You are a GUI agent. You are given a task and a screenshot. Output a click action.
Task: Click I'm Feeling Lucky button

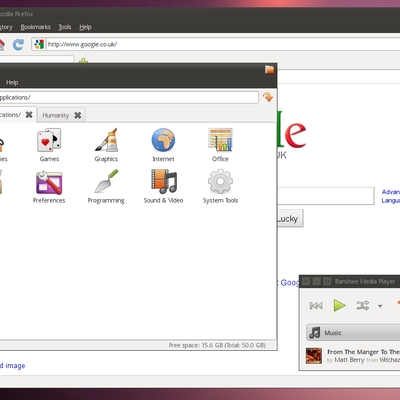coord(290,218)
